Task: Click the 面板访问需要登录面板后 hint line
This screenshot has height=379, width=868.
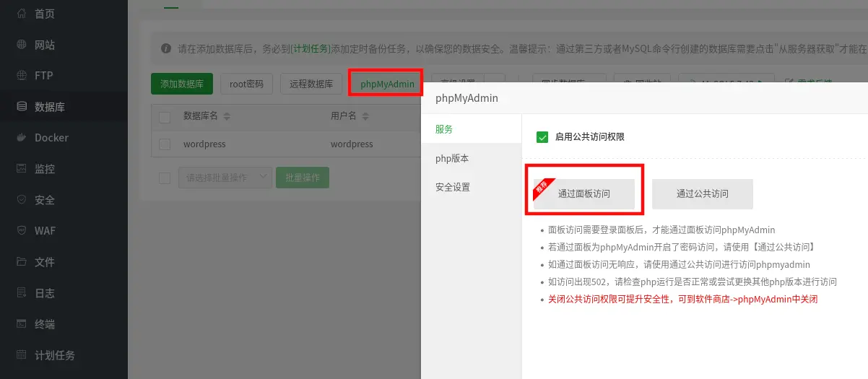Action: [661, 230]
